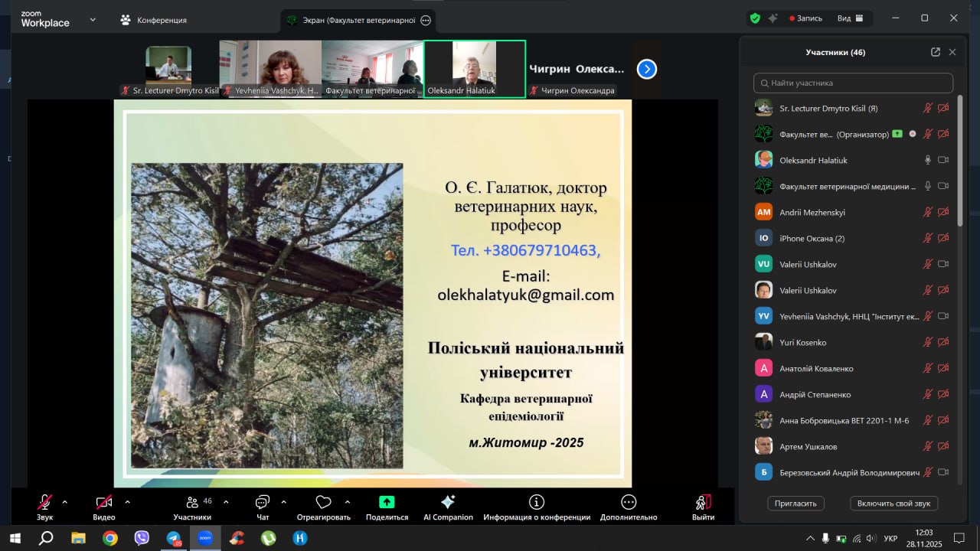Switch to the Conference tab

[153, 20]
